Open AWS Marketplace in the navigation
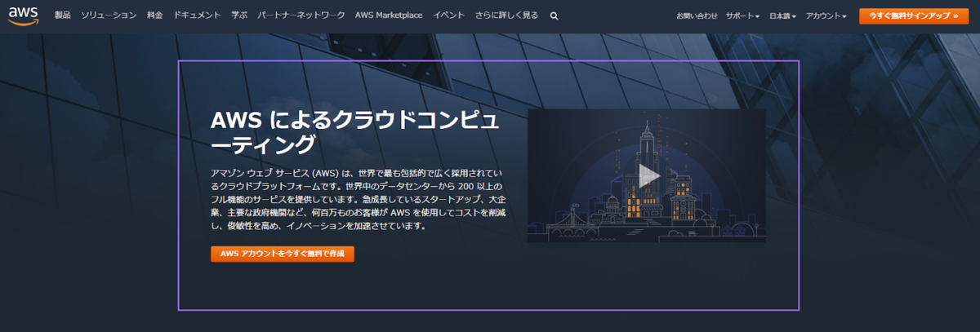Viewport: 980px width, 332px height. point(389,15)
